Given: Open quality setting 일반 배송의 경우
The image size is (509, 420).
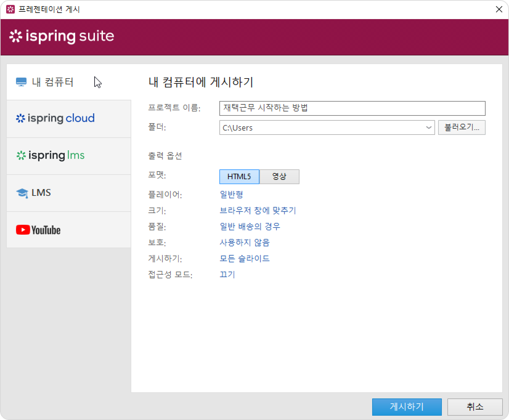Looking at the screenshot, I should click(250, 227).
